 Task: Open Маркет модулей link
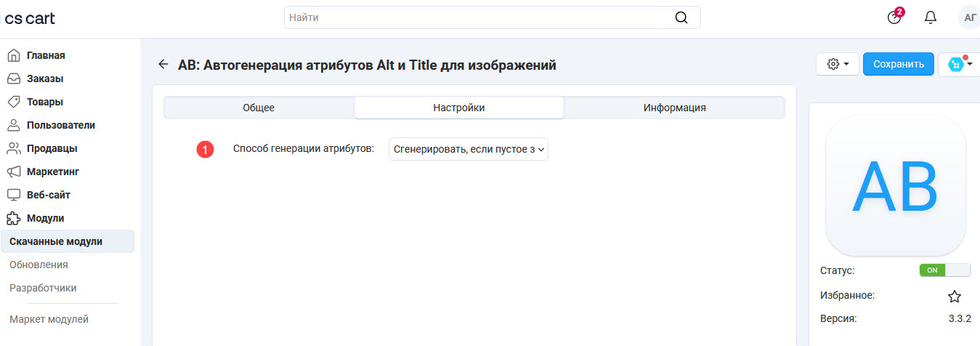[x=49, y=319]
